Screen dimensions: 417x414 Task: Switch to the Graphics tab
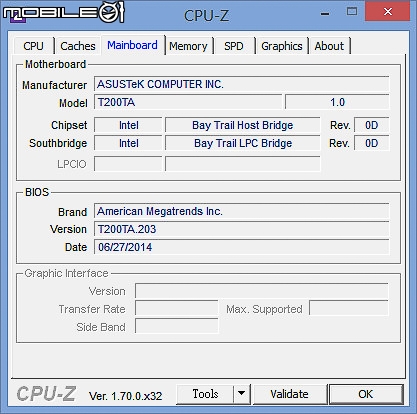pos(282,46)
